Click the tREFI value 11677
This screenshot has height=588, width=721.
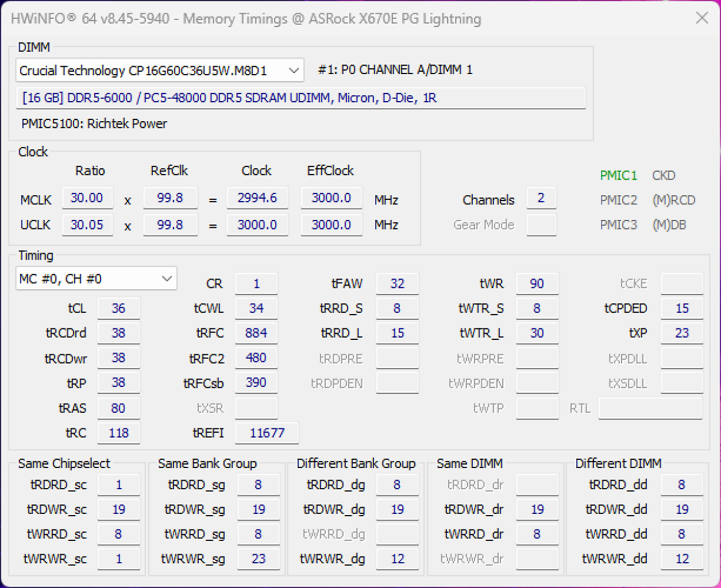(267, 433)
